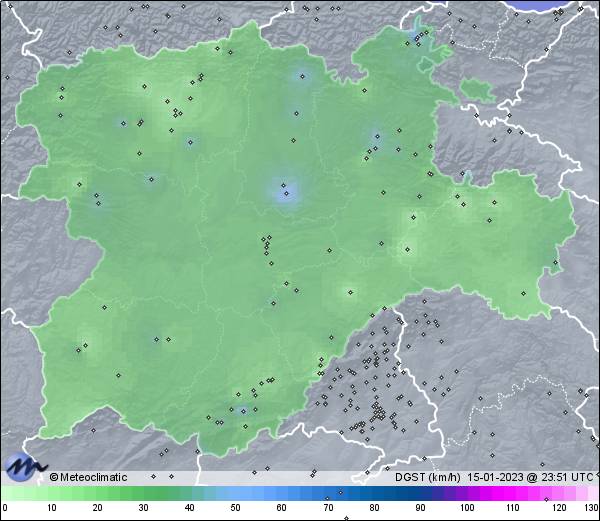The image size is (600, 521).
Task: Click the DGST (km/h) variable label
Action: coord(428,477)
